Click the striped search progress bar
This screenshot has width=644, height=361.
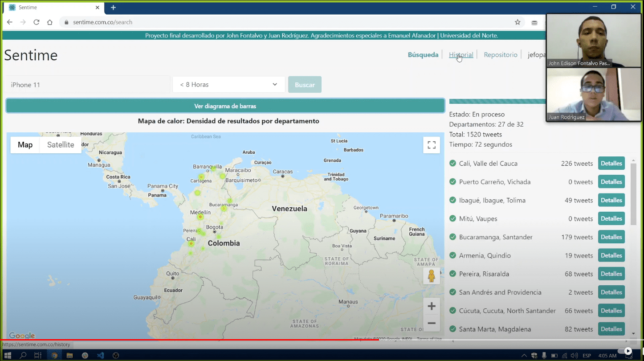497,101
